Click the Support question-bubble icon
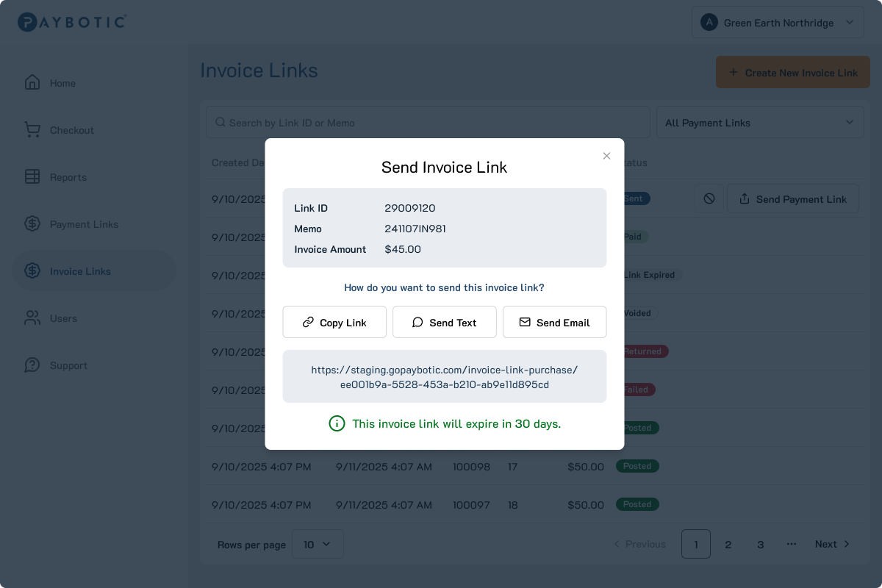The width and height of the screenshot is (882, 588). (x=32, y=365)
